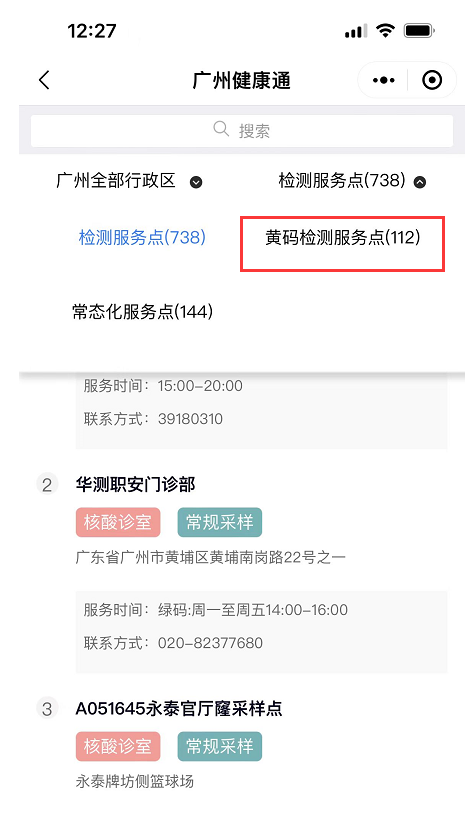472x814 pixels.
Task: Open the three-dot more menu
Action: tap(384, 80)
